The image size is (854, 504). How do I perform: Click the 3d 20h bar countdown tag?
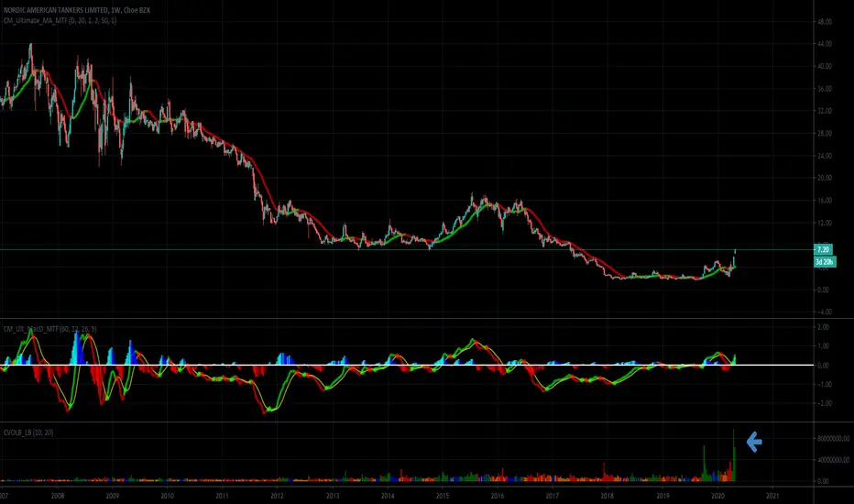[824, 262]
